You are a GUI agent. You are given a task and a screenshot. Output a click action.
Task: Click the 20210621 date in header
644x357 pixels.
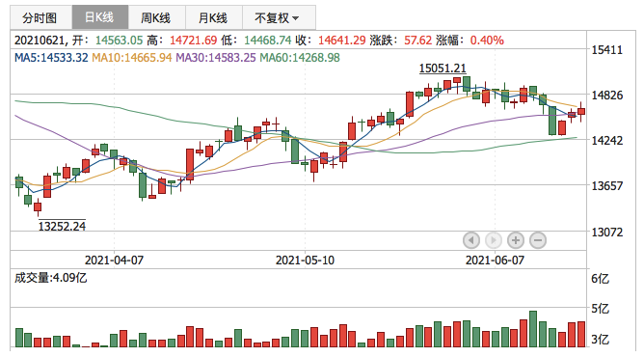coord(40,41)
